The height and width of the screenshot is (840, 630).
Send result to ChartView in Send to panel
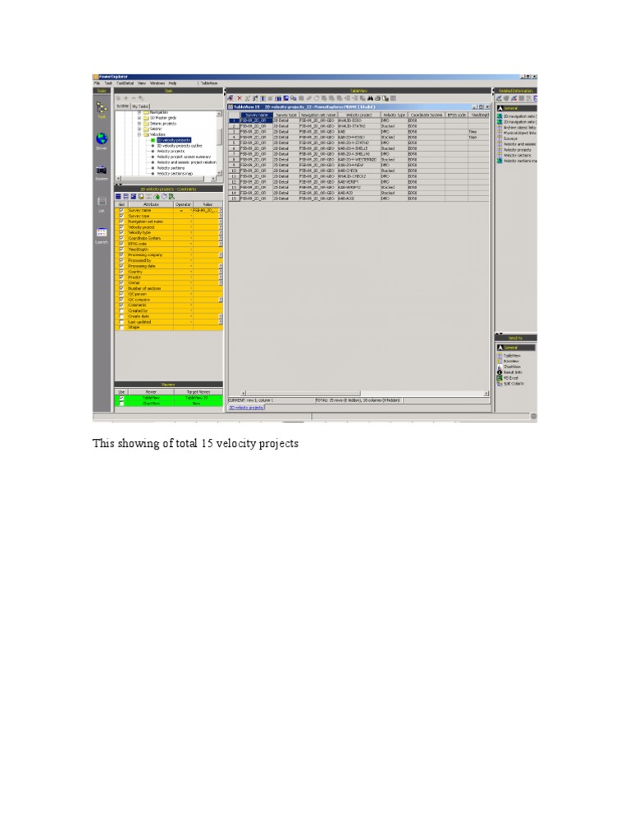(512, 367)
